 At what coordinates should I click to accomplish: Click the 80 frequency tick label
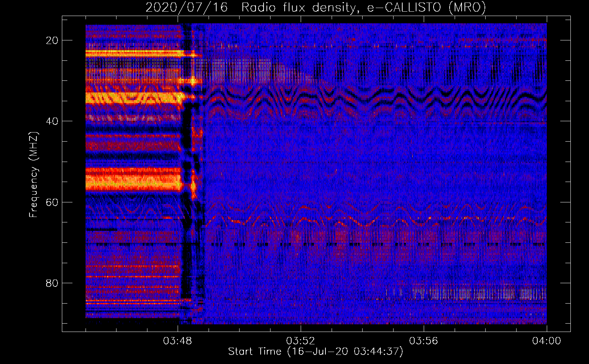[x=52, y=283]
